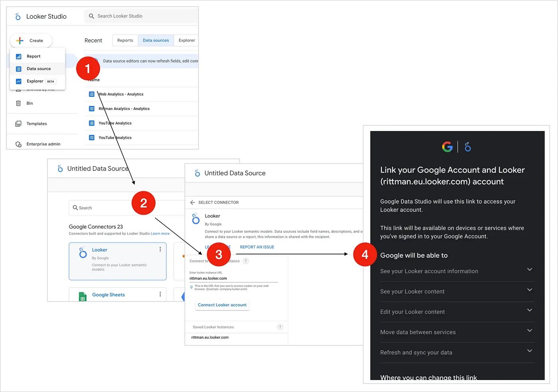Click the back arrow beside SELECT CONNECTOR

click(x=193, y=202)
